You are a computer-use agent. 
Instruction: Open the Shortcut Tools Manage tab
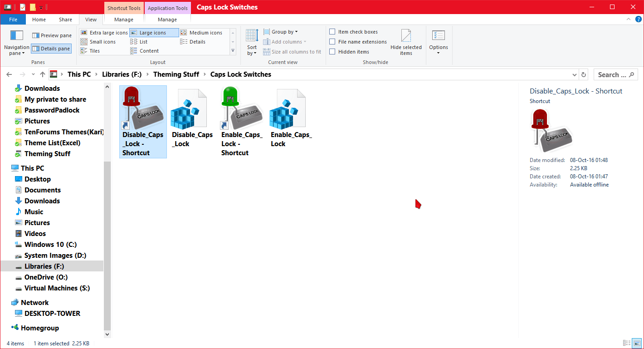pyautogui.click(x=123, y=19)
